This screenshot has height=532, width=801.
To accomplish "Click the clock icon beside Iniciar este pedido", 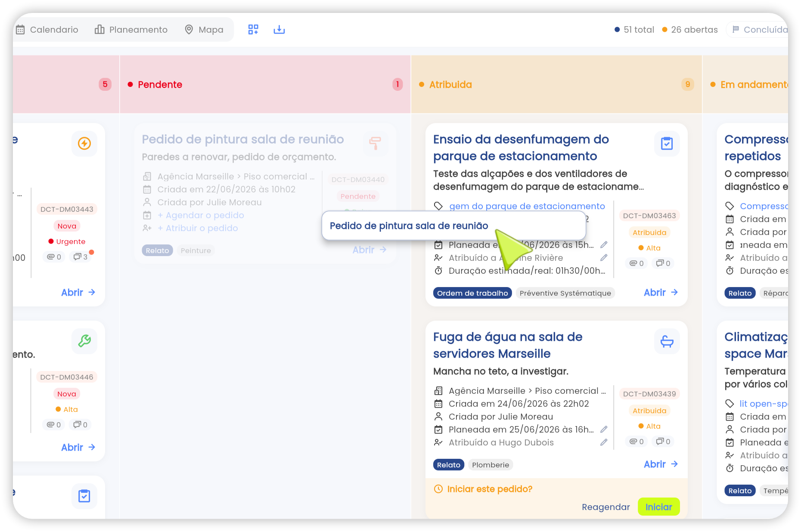I will pos(438,489).
